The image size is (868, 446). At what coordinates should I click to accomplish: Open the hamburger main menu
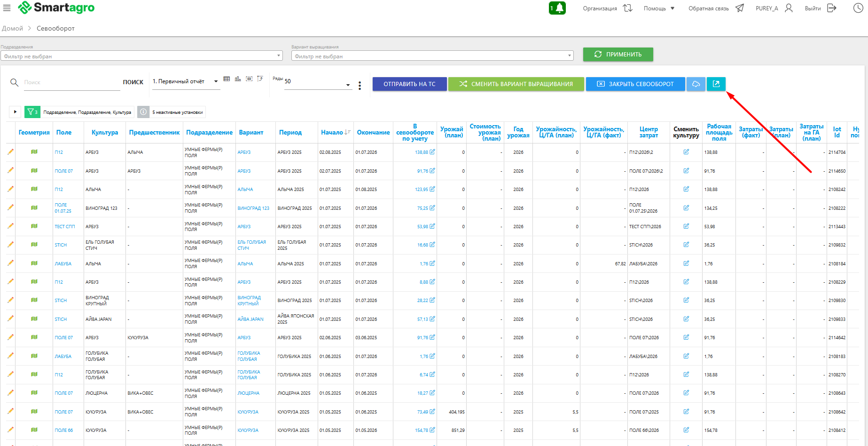7,8
